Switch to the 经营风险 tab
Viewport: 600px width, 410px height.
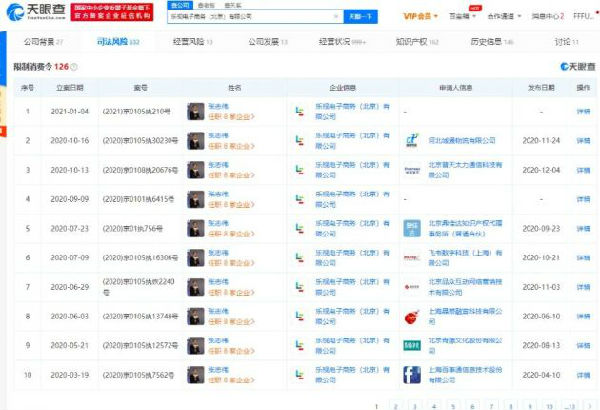(192, 42)
